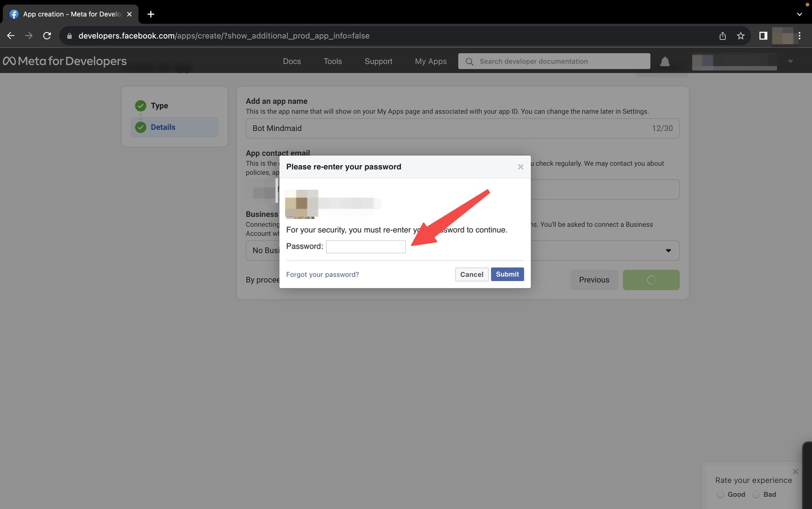
Task: Click the My Apps navigation item
Action: pos(431,61)
